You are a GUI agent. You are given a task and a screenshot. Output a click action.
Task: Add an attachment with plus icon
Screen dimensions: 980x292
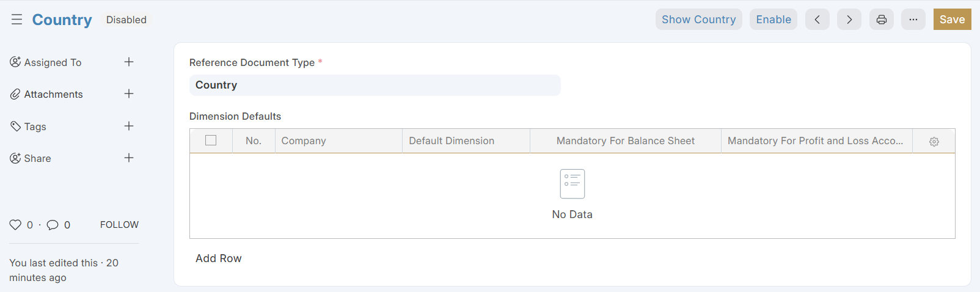click(x=129, y=93)
